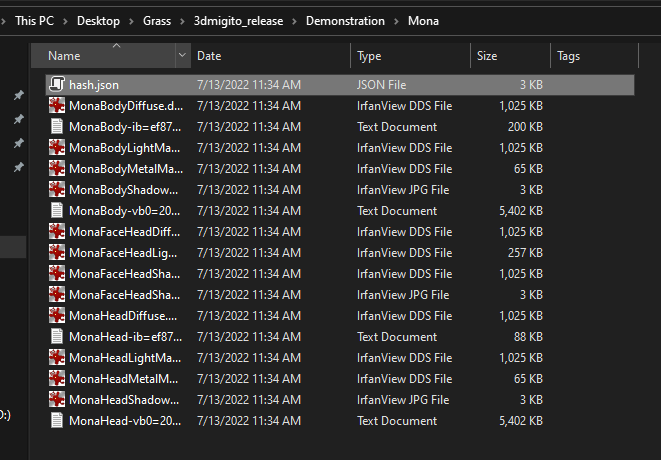Viewport: 661px width, 460px height.
Task: Click the text document icon beside MonaHead-ib=ef87...
Action: (x=57, y=336)
